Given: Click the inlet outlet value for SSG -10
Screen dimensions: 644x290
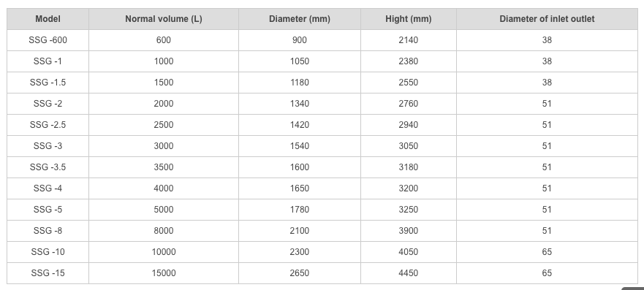Looking at the screenshot, I should tap(547, 252).
